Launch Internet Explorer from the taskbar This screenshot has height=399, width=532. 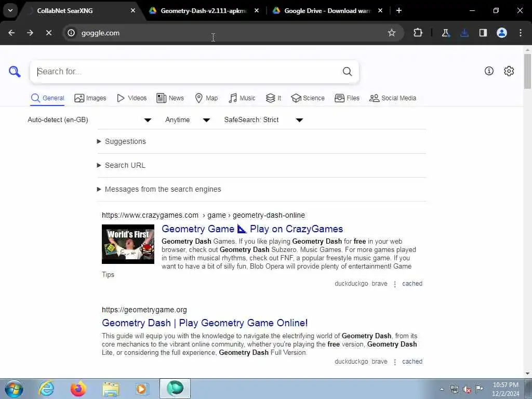(x=46, y=389)
